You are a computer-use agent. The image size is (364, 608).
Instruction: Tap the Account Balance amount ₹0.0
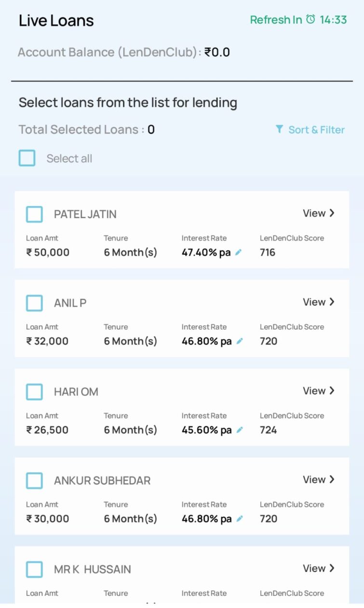[217, 52]
